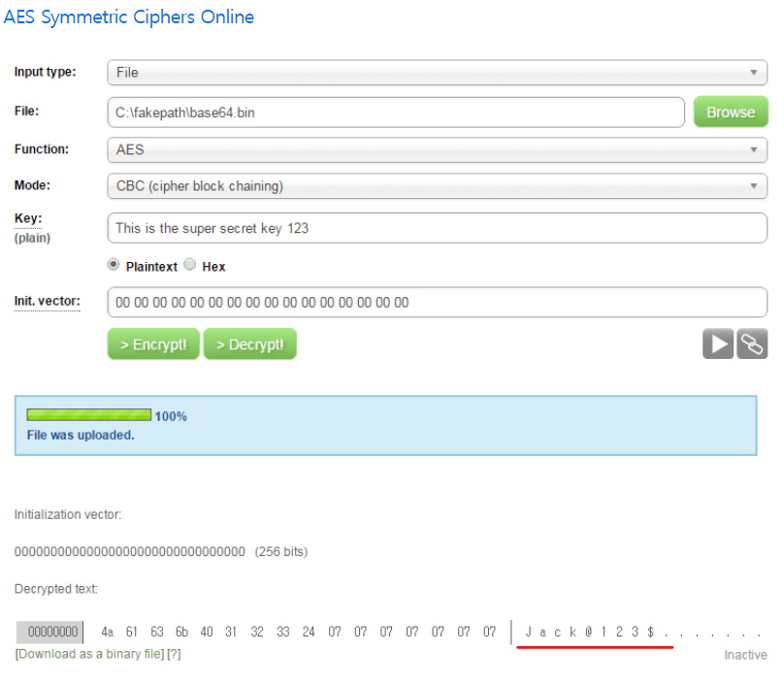This screenshot has width=784, height=684.
Task: Click the Init. vector label
Action: click(47, 301)
